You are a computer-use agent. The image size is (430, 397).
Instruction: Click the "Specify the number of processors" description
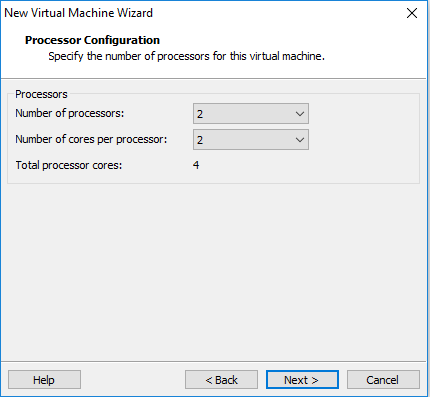pos(186,56)
